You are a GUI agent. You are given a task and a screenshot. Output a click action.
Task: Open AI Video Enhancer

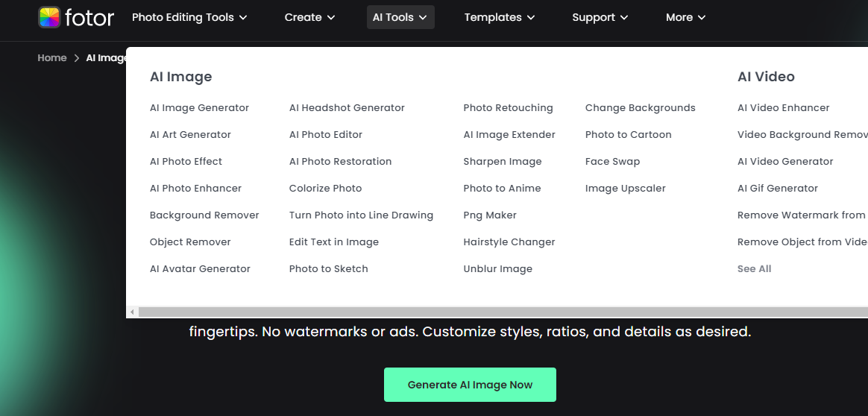click(783, 108)
